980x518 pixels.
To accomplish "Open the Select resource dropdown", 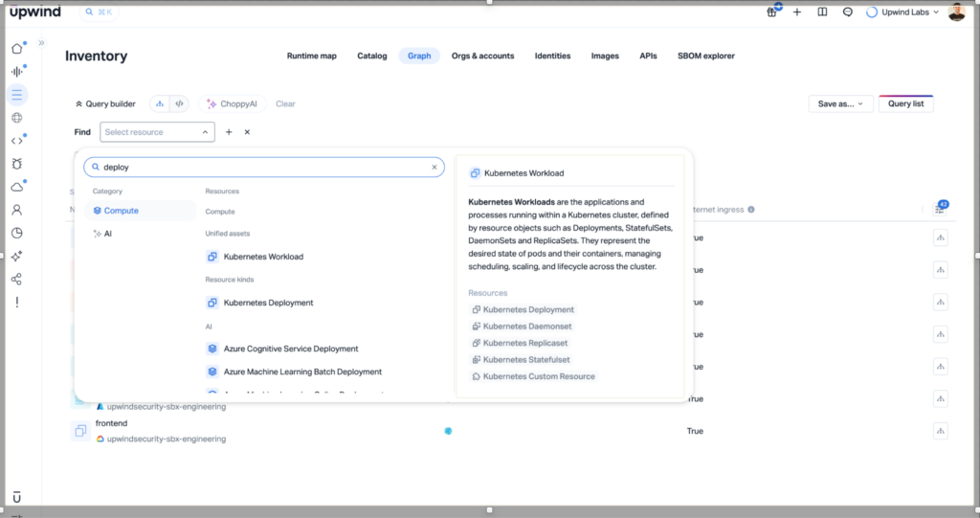I will [158, 132].
